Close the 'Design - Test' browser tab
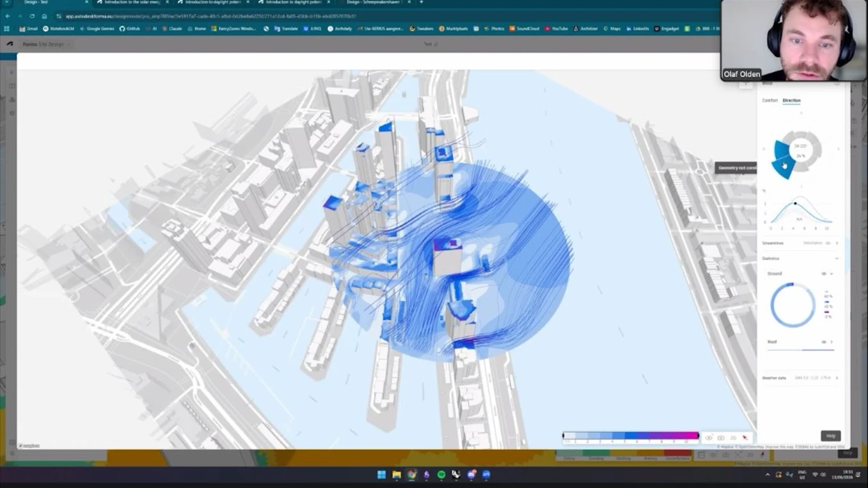 [86, 3]
